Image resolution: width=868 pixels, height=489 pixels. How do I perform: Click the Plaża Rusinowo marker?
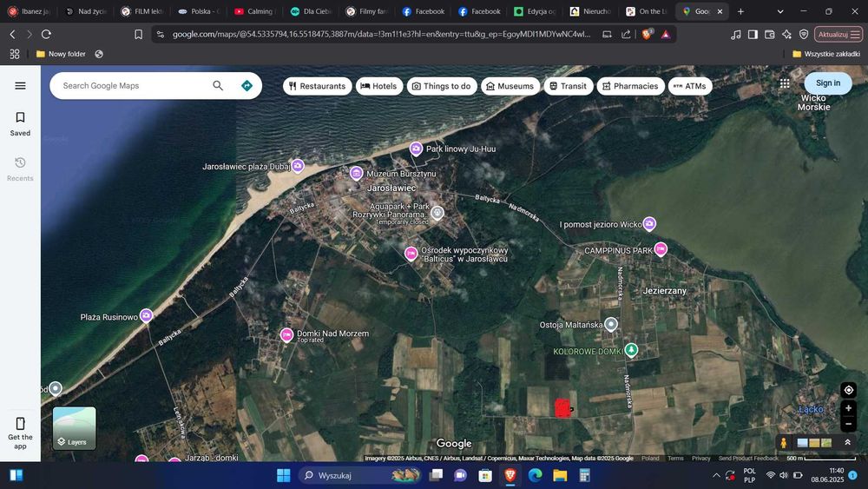146,315
